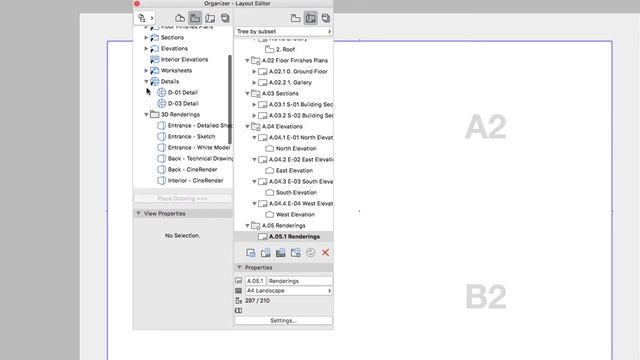The width and height of the screenshot is (640, 360).
Task: Expand A.03.1 S-01 Building Section layout
Action: coord(254,104)
